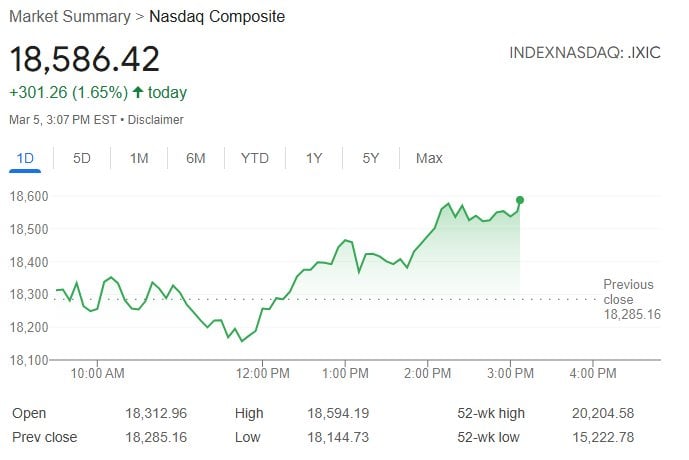
Task: Click the Nasdaq Composite title text
Action: pyautogui.click(x=217, y=17)
